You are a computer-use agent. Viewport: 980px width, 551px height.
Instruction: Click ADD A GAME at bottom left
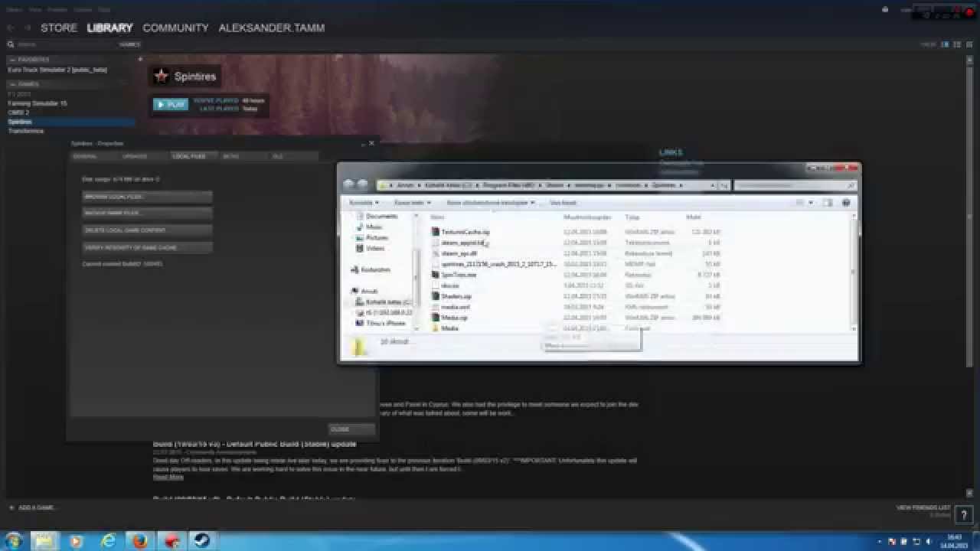click(32, 508)
